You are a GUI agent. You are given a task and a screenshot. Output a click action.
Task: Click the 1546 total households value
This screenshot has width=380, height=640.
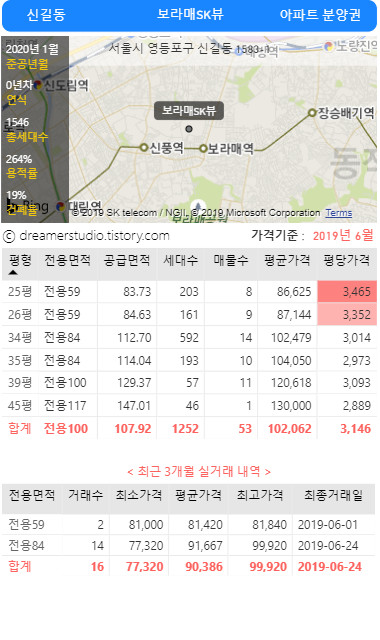(x=18, y=122)
